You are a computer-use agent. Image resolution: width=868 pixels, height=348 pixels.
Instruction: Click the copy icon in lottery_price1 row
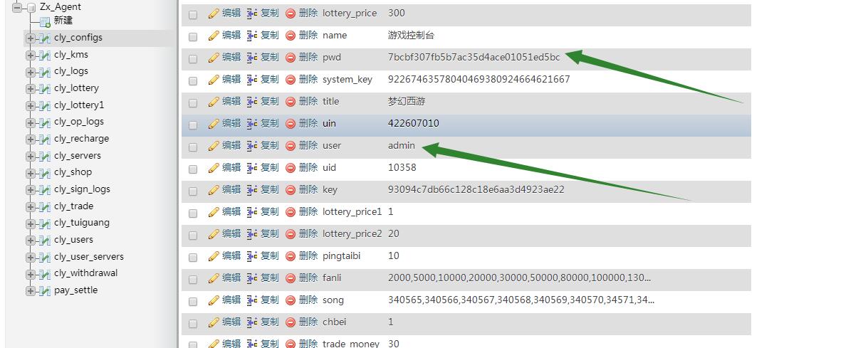252,212
